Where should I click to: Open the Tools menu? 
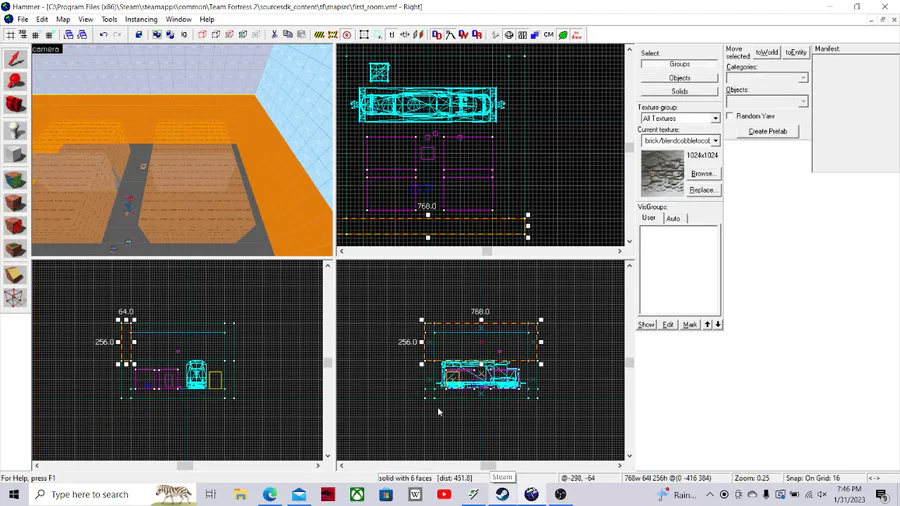[109, 19]
